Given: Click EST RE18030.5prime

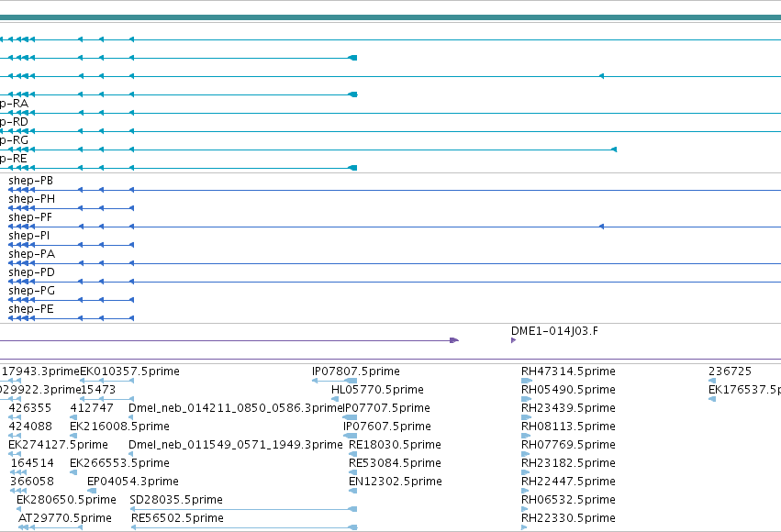Looking at the screenshot, I should click(395, 445).
